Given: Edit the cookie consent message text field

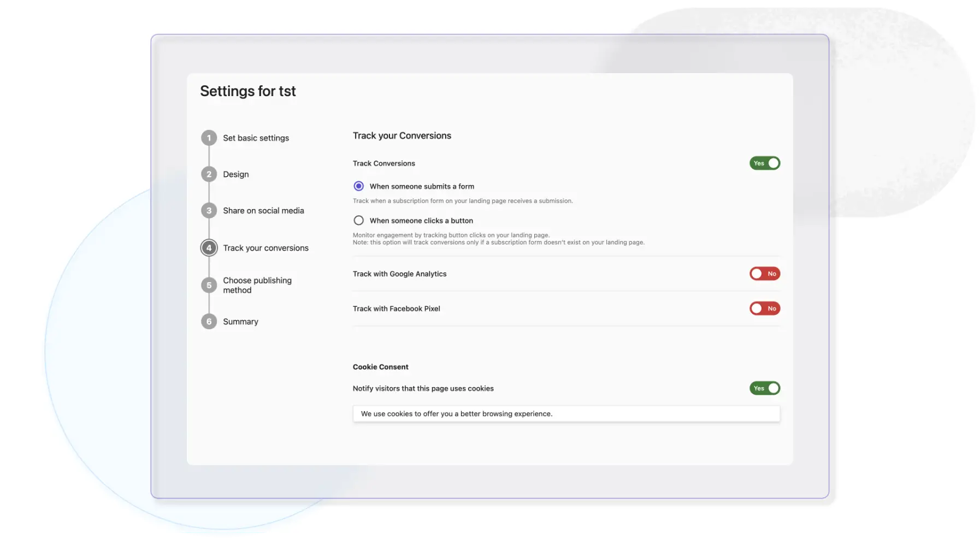Looking at the screenshot, I should coord(566,413).
